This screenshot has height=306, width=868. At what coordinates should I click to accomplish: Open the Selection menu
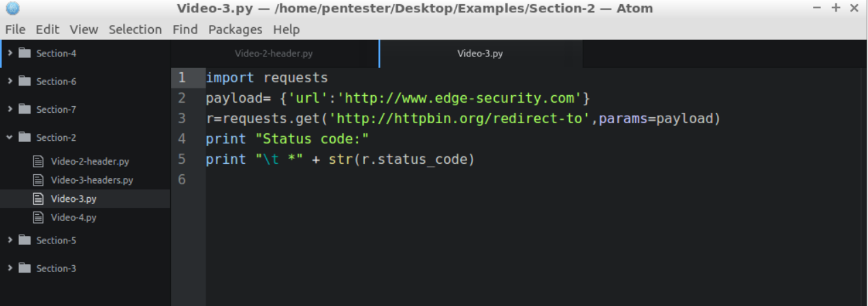[135, 29]
